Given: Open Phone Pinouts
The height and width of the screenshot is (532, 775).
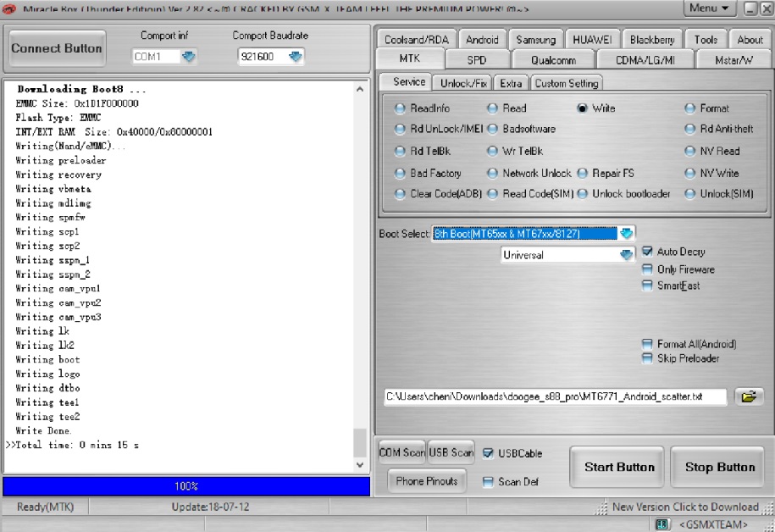Looking at the screenshot, I should (x=427, y=481).
